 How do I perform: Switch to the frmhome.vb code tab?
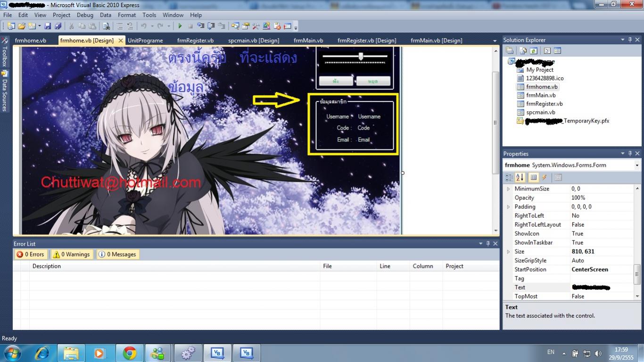(31, 41)
